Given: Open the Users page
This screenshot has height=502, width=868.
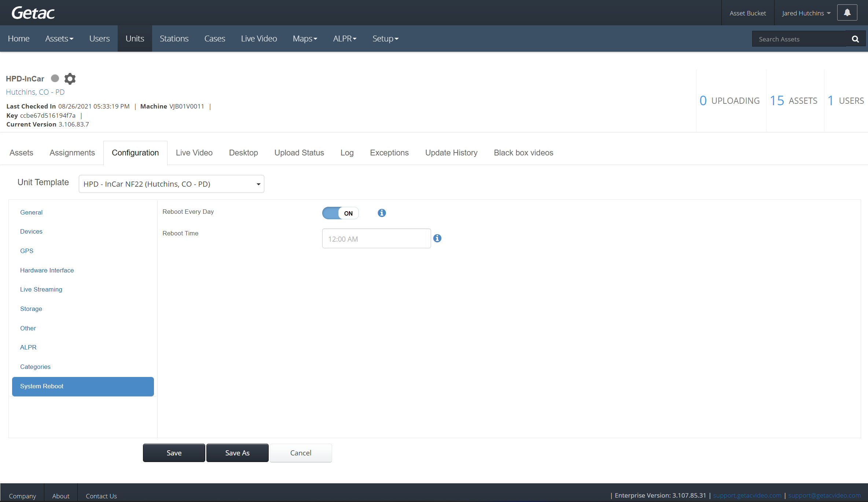Looking at the screenshot, I should coord(99,39).
